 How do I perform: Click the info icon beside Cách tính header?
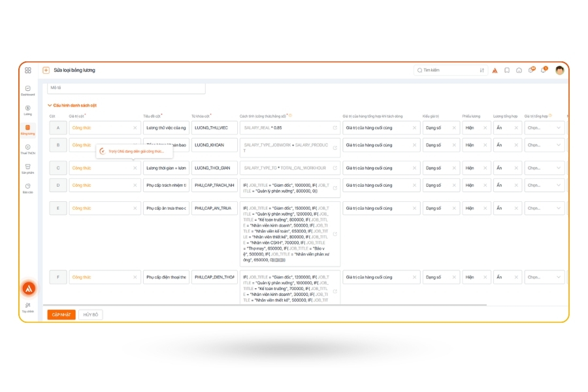pos(290,116)
